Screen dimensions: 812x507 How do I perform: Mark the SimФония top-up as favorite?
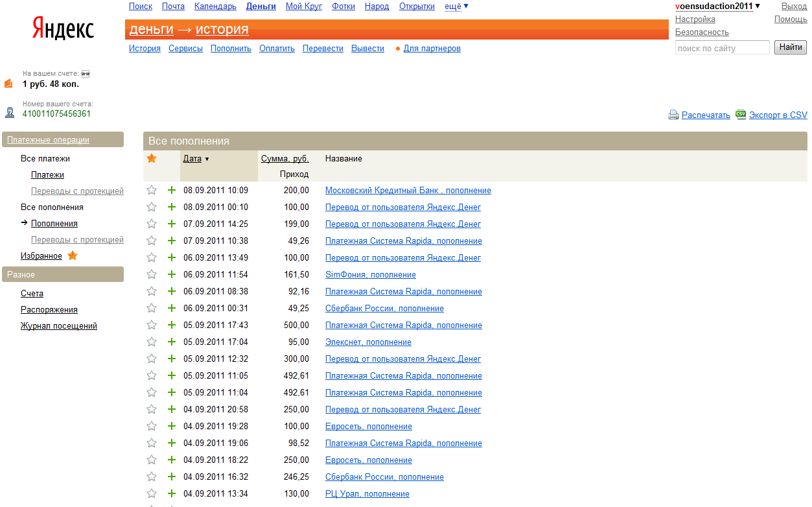click(152, 274)
